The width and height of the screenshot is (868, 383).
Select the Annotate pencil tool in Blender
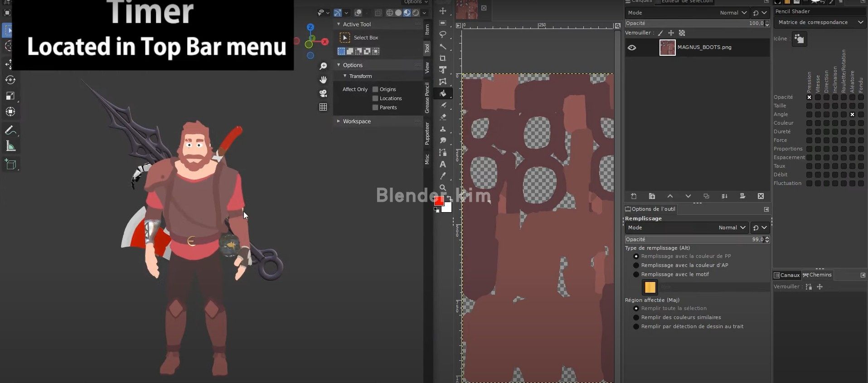[10, 131]
